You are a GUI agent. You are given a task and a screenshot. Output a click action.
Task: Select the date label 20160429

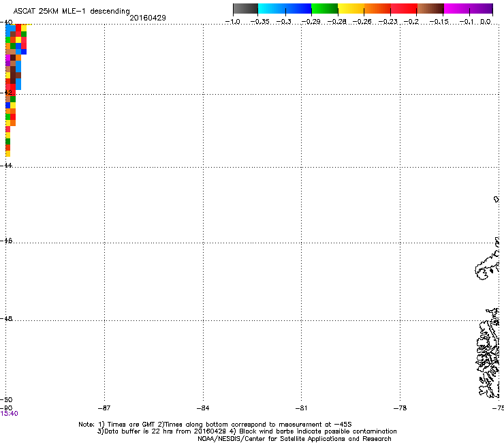pyautogui.click(x=148, y=18)
